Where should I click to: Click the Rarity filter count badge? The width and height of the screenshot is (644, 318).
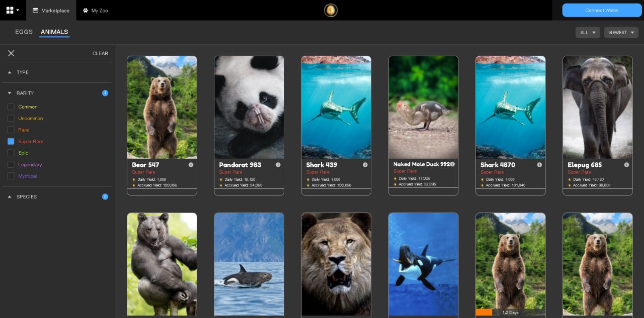(105, 93)
